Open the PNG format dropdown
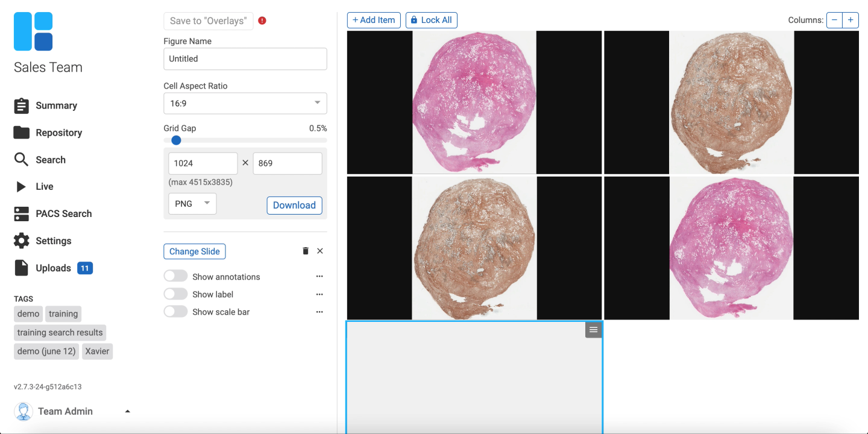The width and height of the screenshot is (868, 434). point(192,204)
